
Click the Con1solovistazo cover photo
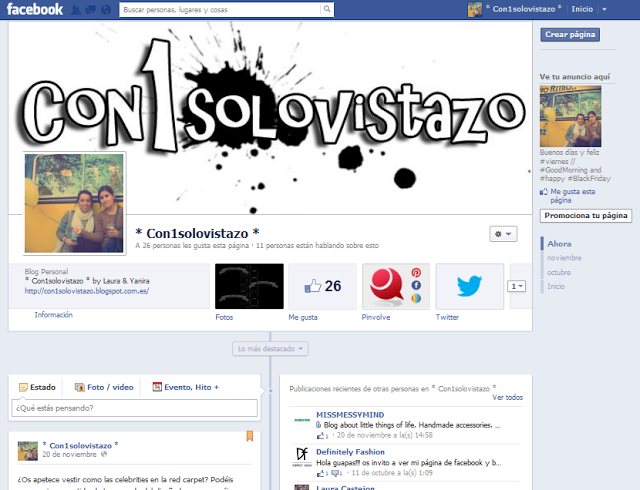pyautogui.click(x=270, y=118)
